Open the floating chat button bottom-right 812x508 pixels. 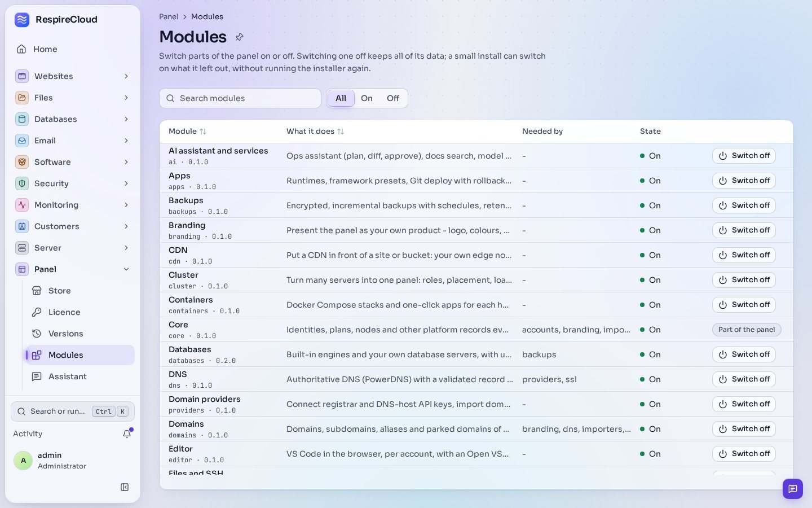(x=792, y=489)
